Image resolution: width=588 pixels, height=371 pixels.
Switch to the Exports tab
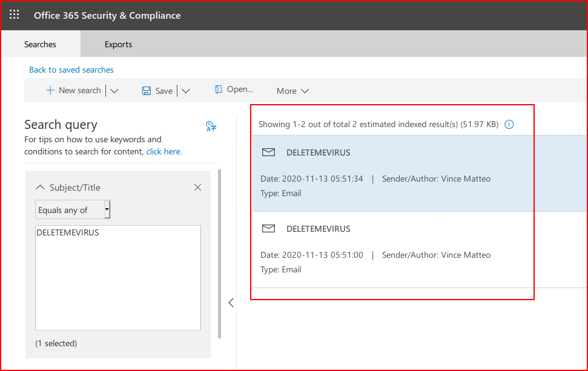point(118,44)
